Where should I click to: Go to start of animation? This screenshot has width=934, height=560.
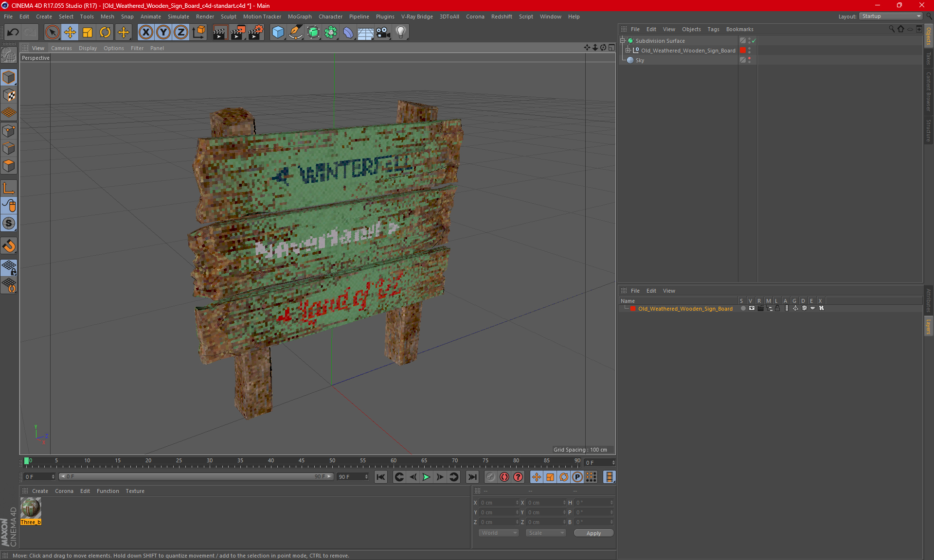[x=381, y=477]
